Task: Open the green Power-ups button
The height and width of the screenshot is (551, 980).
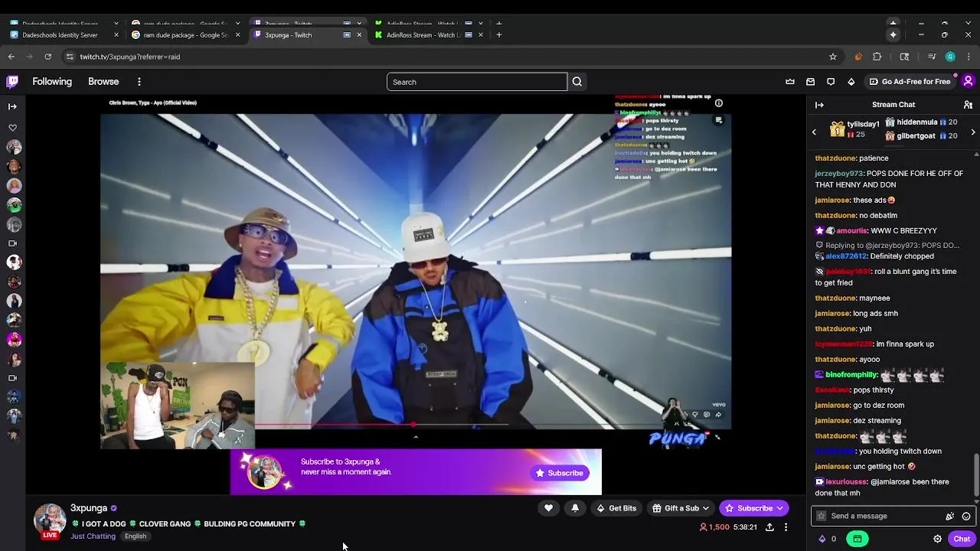Action: 857,539
